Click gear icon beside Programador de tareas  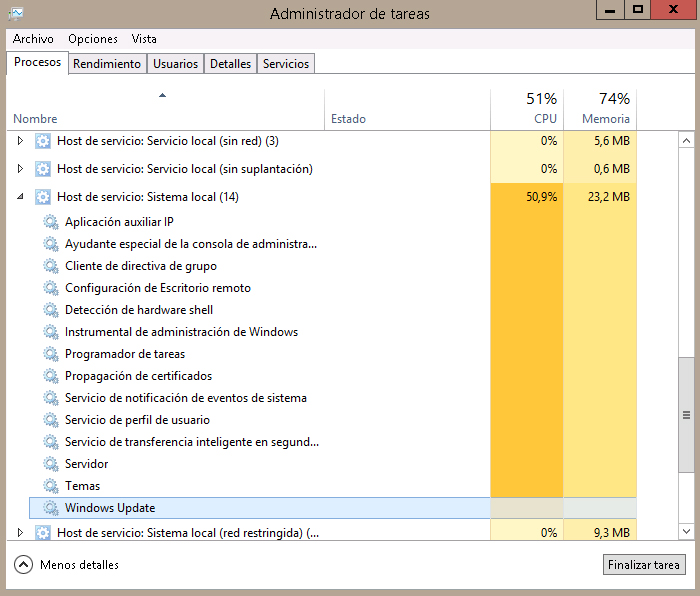click(51, 354)
